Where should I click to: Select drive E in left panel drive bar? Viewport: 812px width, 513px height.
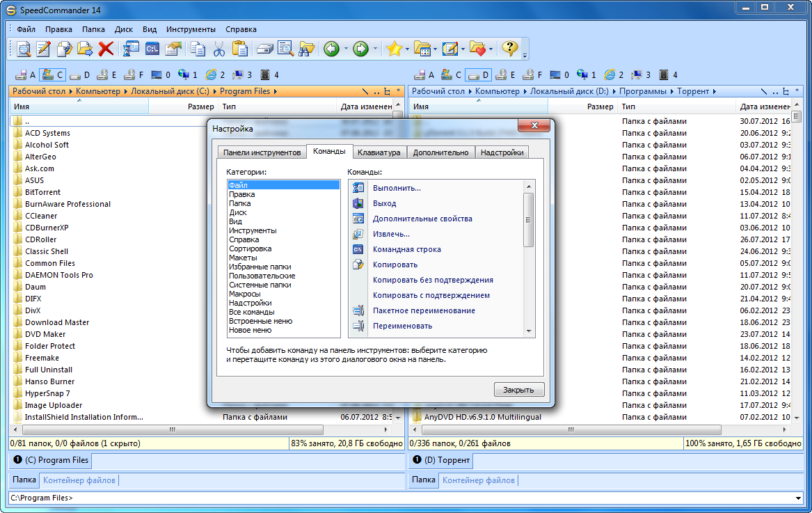107,75
